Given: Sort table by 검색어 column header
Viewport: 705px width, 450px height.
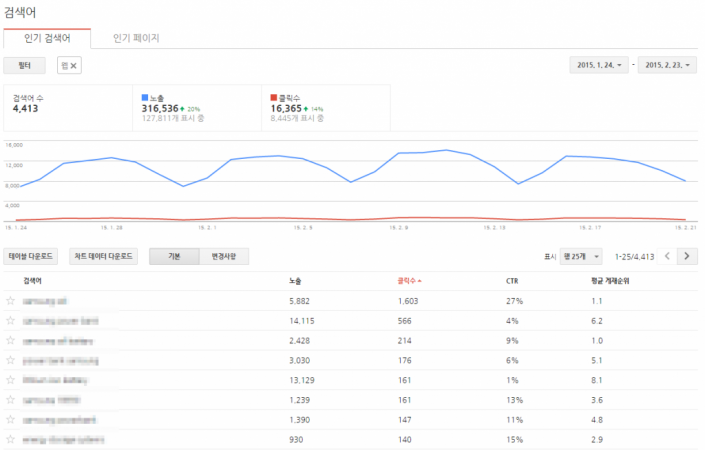Looking at the screenshot, I should coord(32,281).
